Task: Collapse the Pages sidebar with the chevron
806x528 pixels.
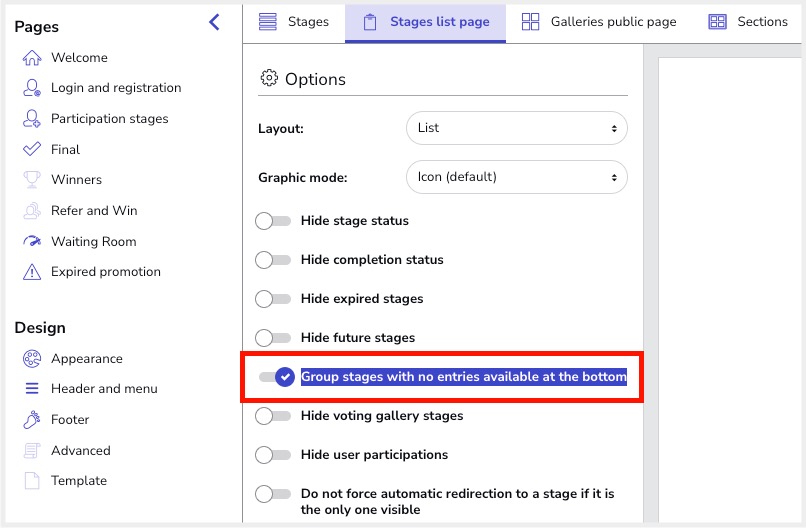Action: click(x=215, y=22)
